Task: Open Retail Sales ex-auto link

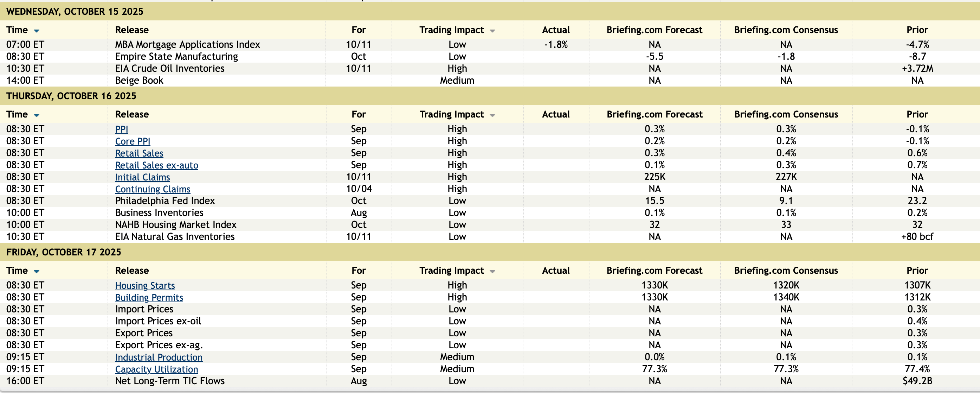Action: click(156, 165)
